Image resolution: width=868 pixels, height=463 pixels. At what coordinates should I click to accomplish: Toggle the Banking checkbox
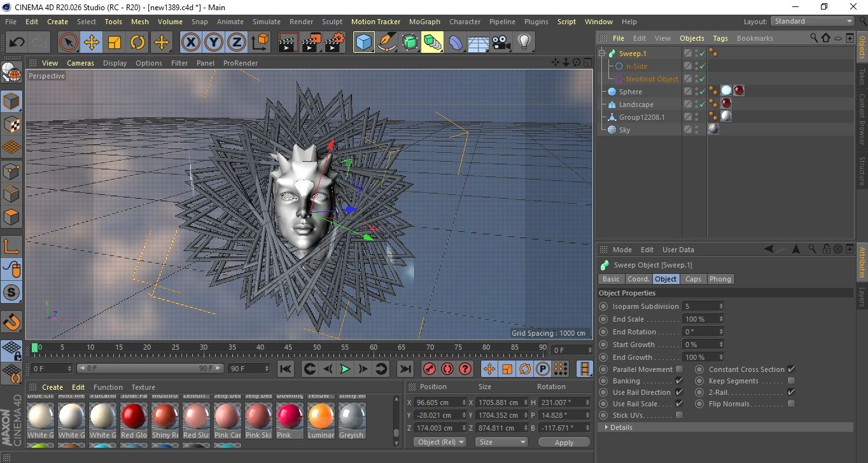(x=679, y=381)
